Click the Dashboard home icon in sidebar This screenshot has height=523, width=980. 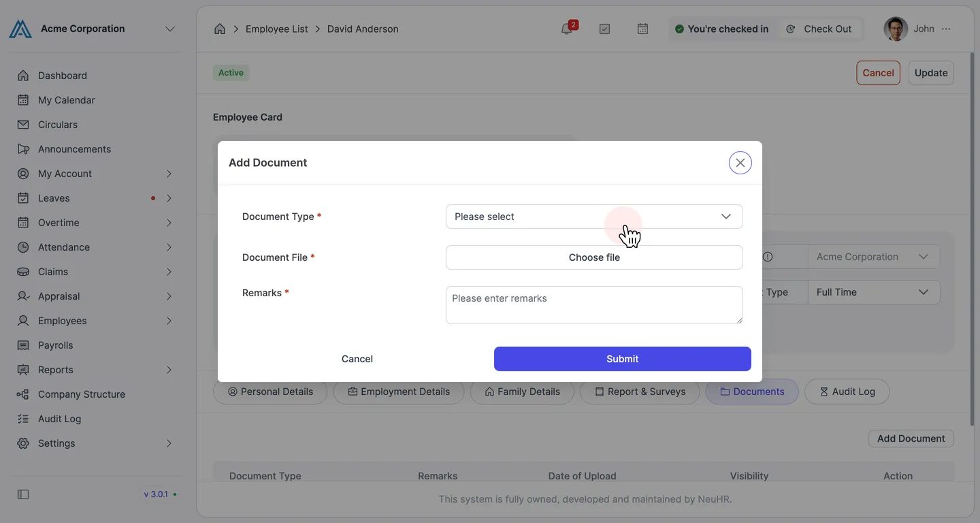coord(23,76)
